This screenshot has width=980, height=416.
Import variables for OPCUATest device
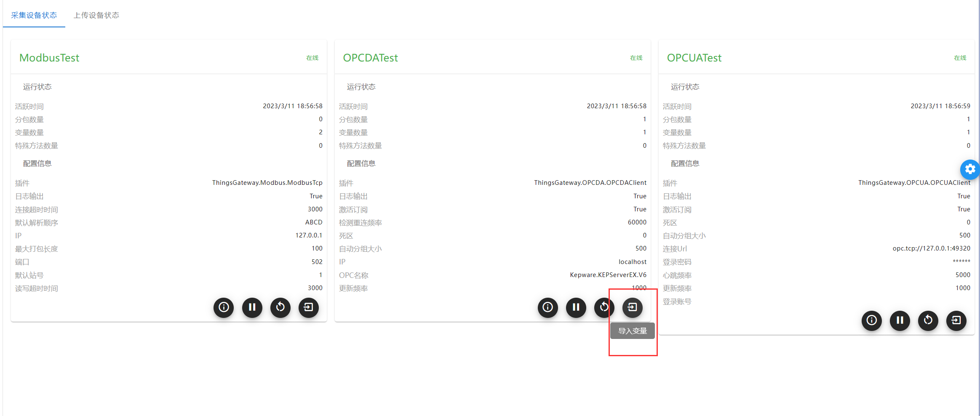click(956, 320)
